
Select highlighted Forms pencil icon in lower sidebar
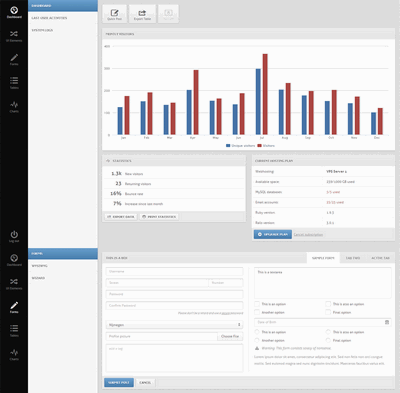coord(14,305)
